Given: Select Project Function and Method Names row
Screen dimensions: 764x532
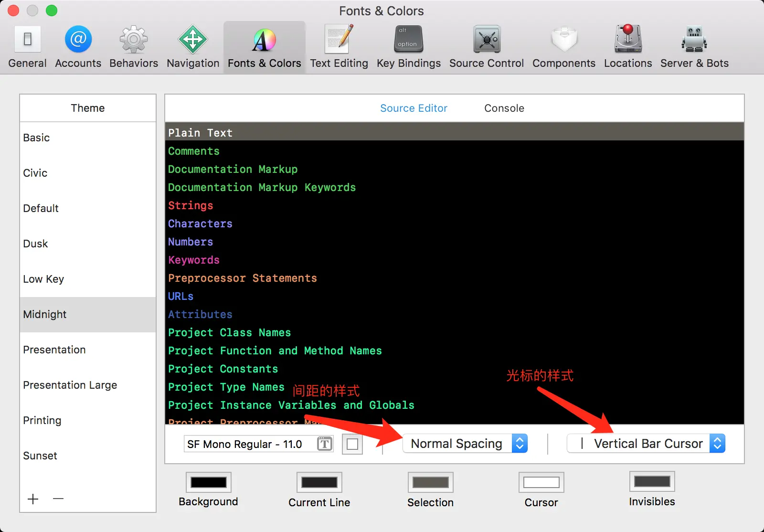Looking at the screenshot, I should [455, 351].
